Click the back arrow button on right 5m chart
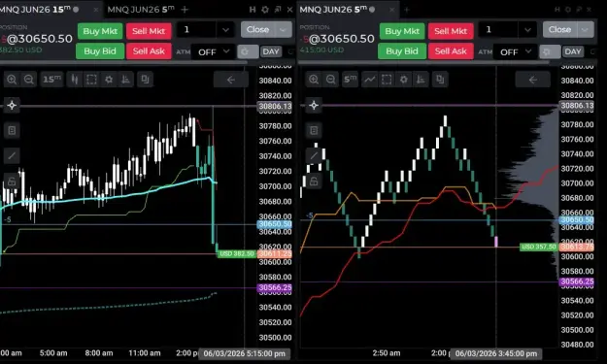This screenshot has width=607, height=364. 532,80
